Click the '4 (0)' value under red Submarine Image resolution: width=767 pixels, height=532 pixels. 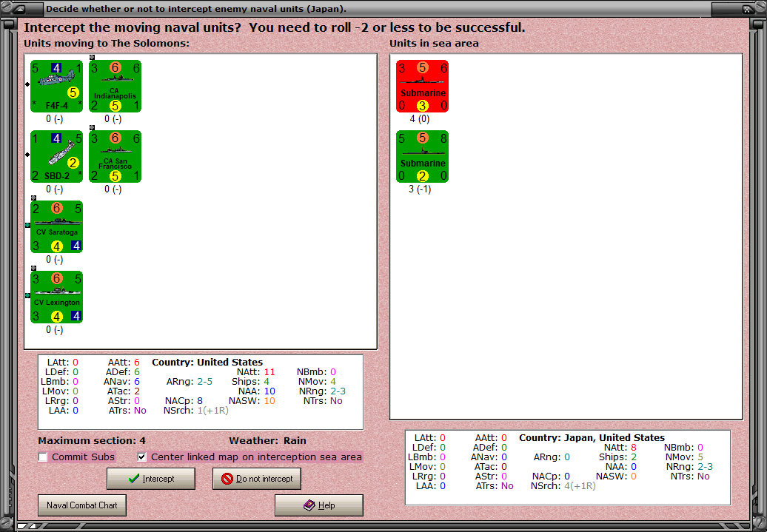pyautogui.click(x=420, y=119)
